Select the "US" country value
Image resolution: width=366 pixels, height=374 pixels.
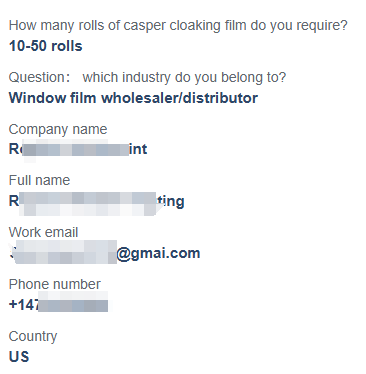pyautogui.click(x=19, y=357)
